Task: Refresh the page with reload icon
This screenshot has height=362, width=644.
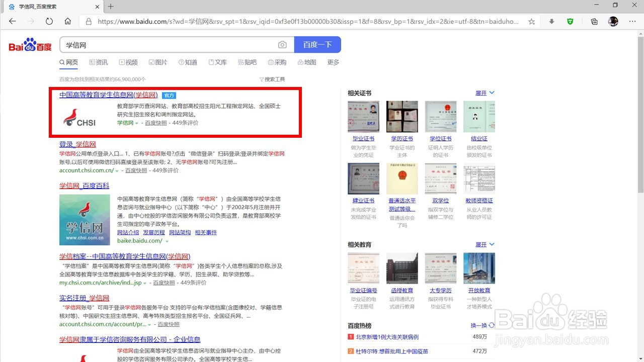Action: [x=49, y=21]
